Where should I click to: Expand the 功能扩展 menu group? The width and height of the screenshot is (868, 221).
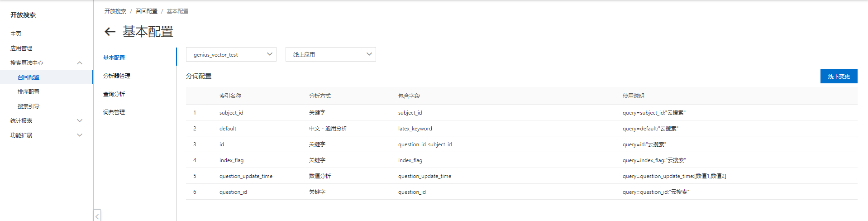pos(80,135)
